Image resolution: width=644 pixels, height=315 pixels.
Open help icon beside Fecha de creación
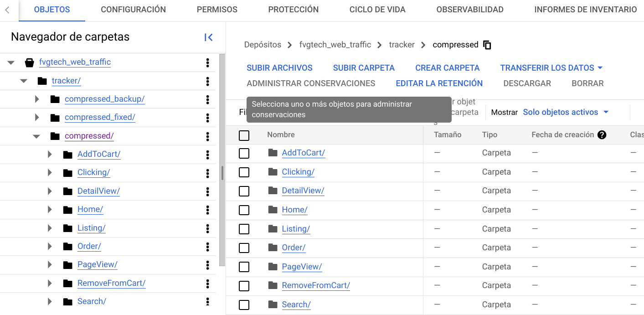click(x=602, y=135)
